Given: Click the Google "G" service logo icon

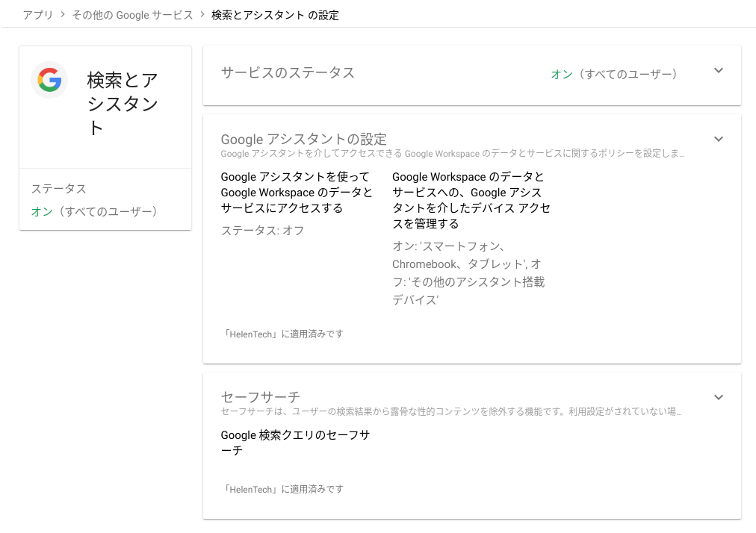Looking at the screenshot, I should 49,79.
